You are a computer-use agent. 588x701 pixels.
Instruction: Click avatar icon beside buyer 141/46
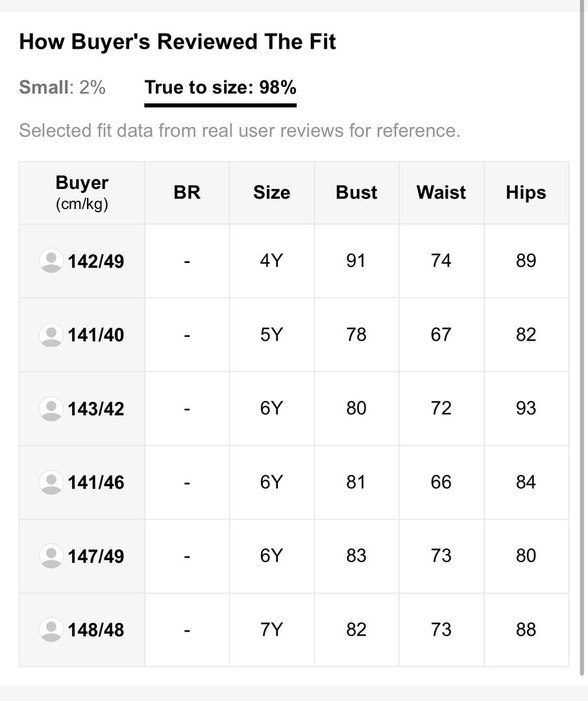[51, 482]
